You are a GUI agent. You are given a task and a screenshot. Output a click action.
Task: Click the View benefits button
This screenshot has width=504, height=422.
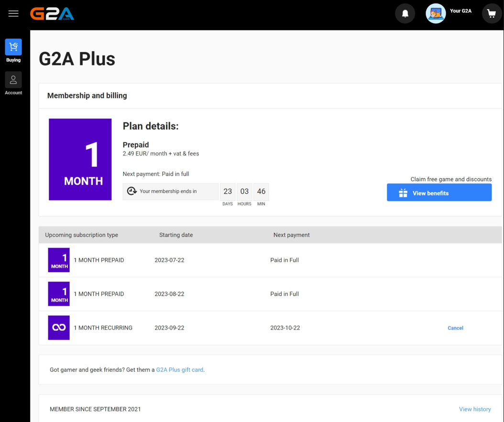click(x=439, y=192)
